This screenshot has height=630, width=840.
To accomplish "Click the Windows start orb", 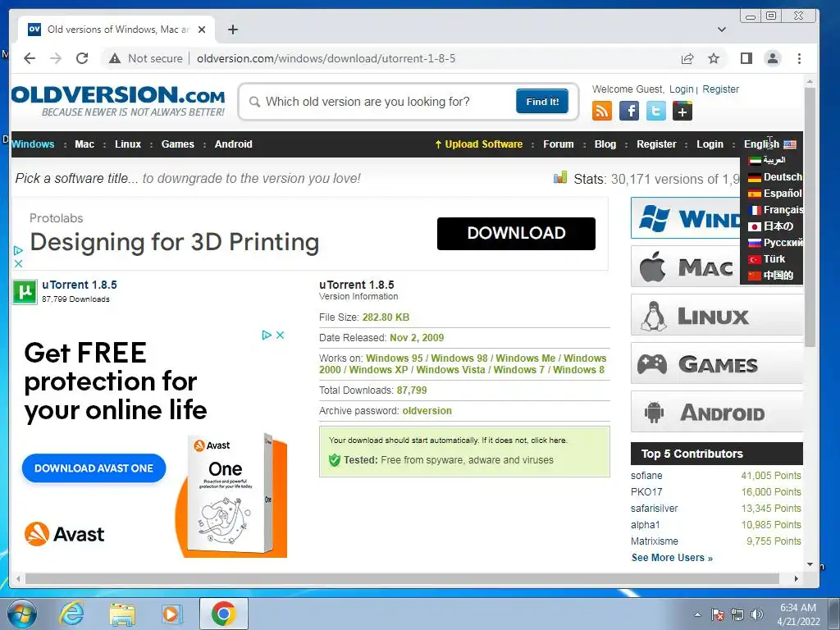I will [21, 614].
